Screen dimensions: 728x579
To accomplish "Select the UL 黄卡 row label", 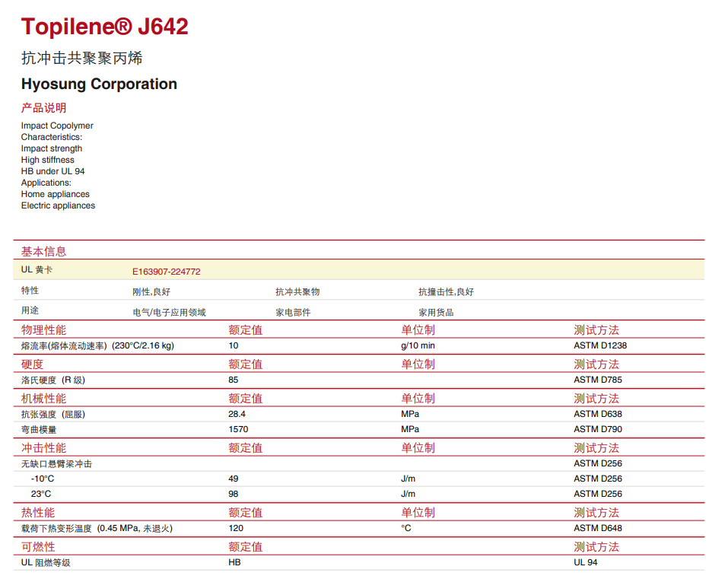I will tap(37, 270).
